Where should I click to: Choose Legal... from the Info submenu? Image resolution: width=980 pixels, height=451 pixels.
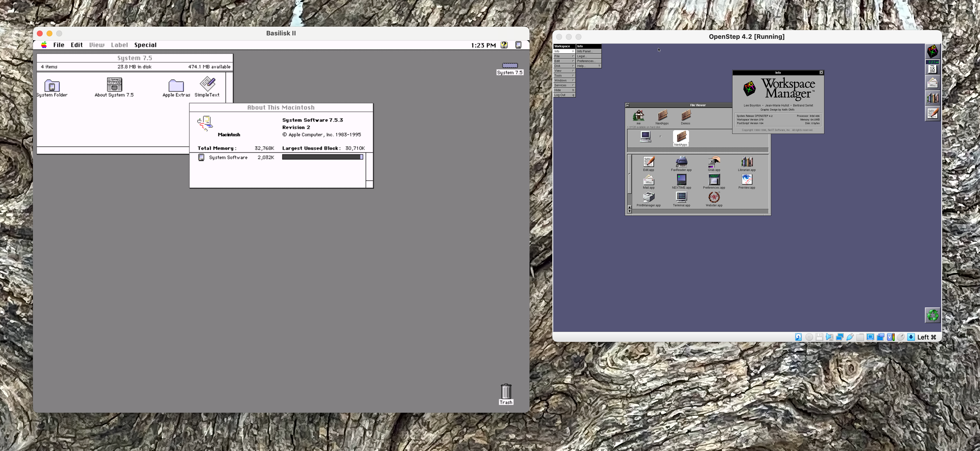coord(588,56)
